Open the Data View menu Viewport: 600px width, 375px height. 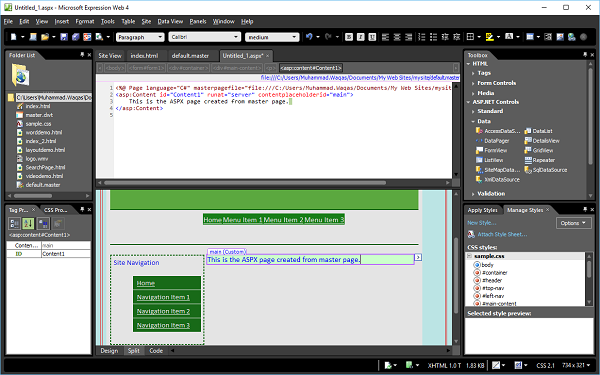(x=170, y=21)
